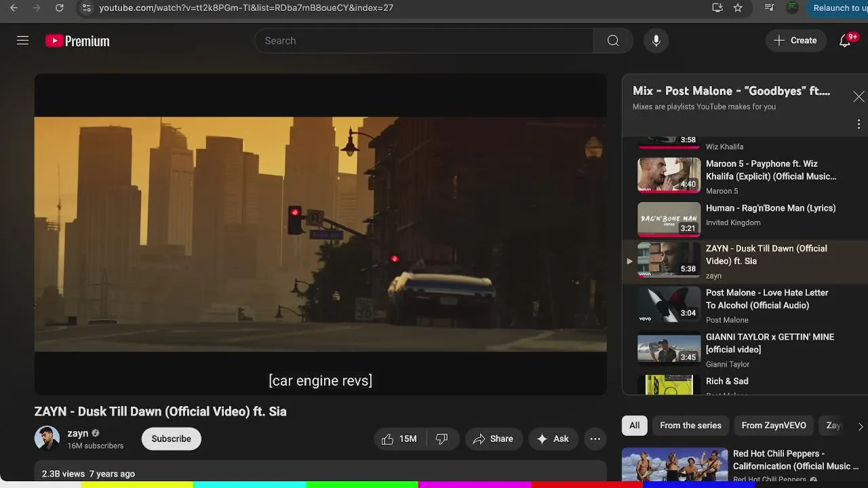Go back in browser history
The height and width of the screenshot is (488, 868).
click(x=14, y=8)
